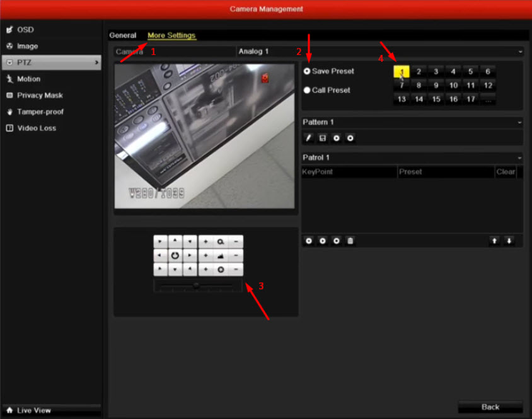Choose preset number 5
Viewport: 532px width, 419px height.
pos(470,72)
